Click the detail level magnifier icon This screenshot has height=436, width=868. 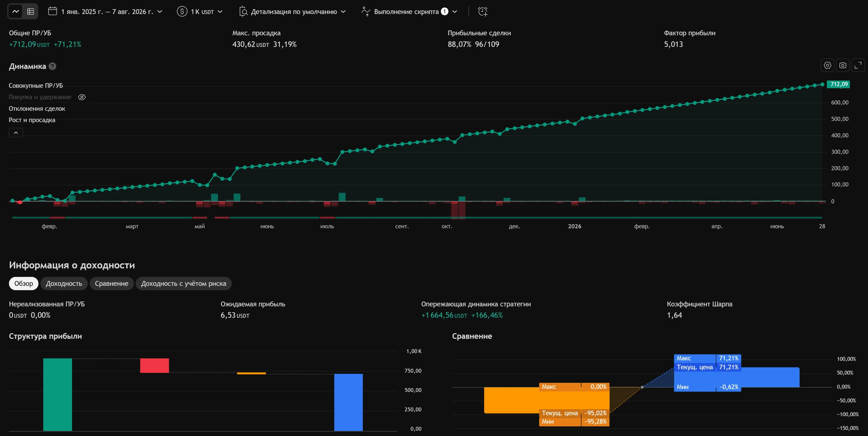(x=243, y=11)
